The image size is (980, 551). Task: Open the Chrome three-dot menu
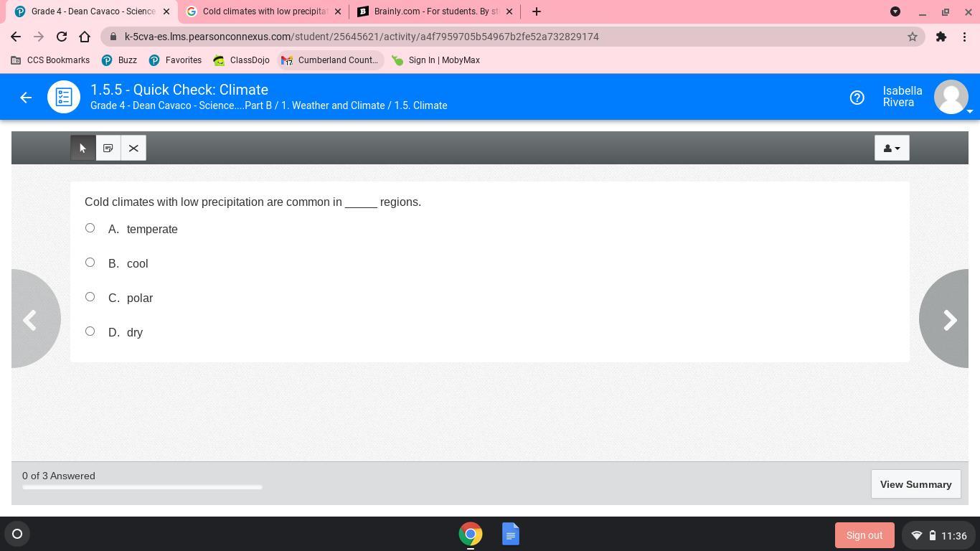point(964,37)
